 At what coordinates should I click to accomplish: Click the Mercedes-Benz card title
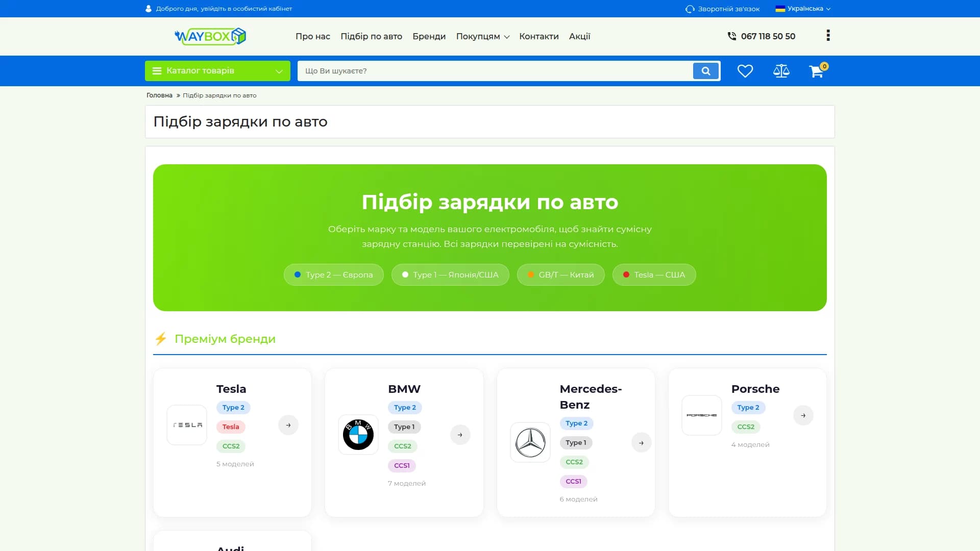(591, 397)
